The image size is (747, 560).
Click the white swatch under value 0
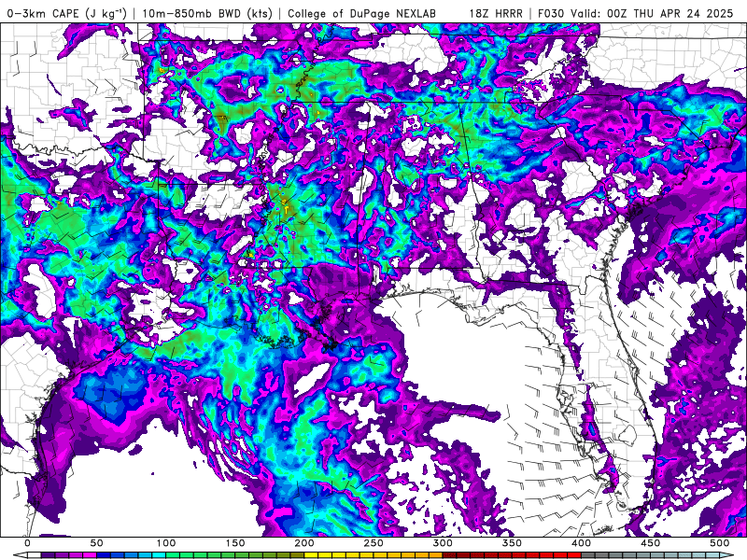coord(35,555)
